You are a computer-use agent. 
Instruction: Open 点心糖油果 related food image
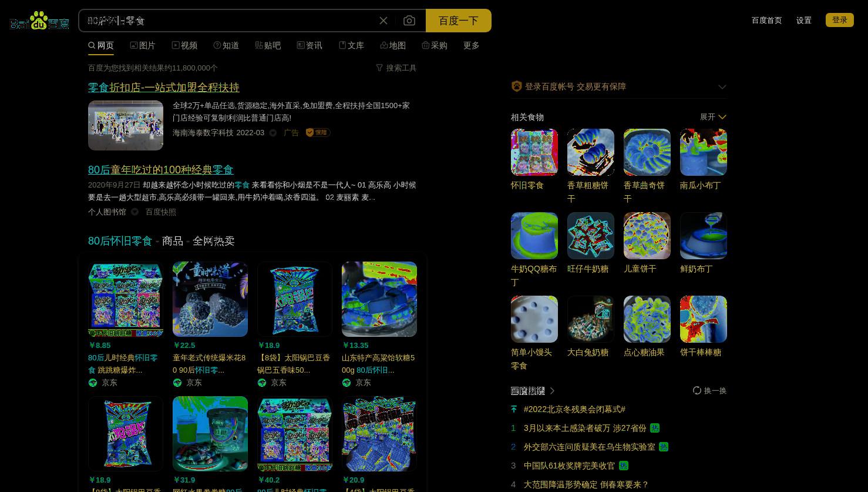coord(647,319)
